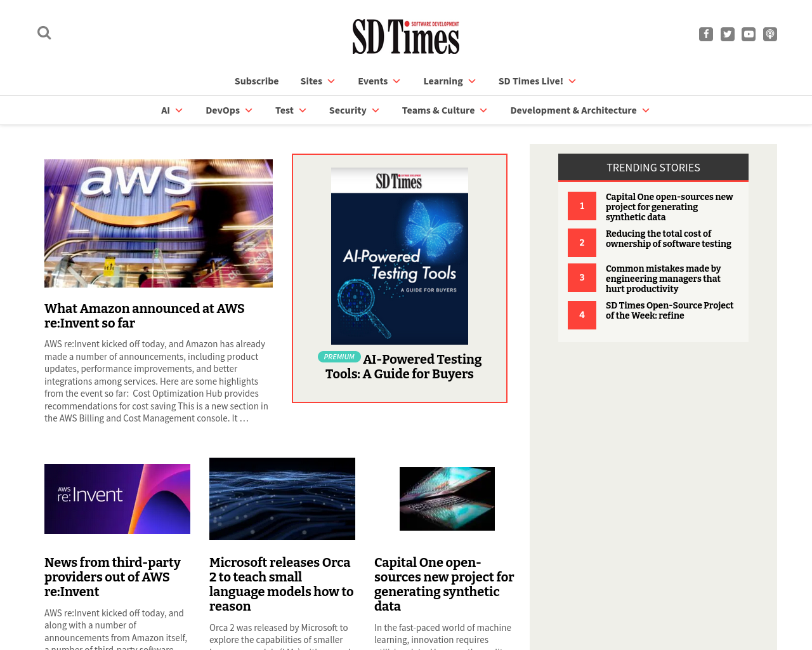Expand the Sites dropdown chevron
The image size is (812, 650).
(331, 81)
